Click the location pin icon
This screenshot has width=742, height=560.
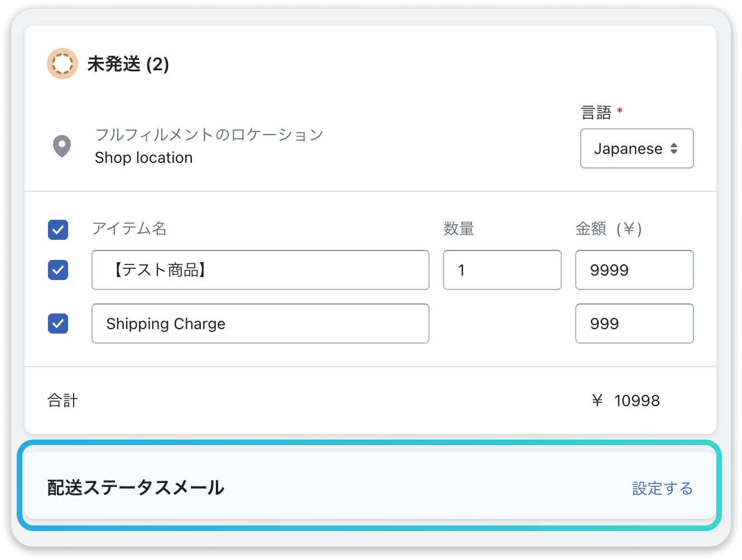62,146
